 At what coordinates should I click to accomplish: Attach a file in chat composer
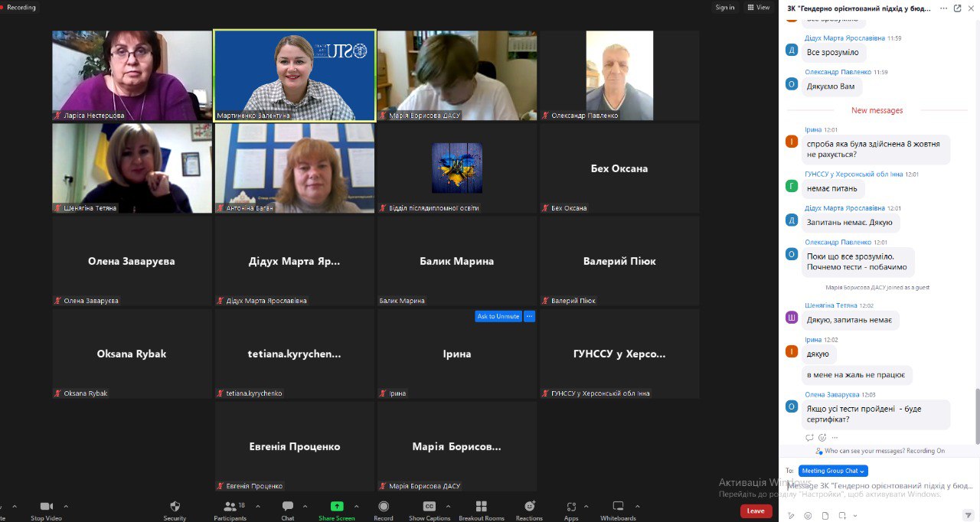point(825,516)
